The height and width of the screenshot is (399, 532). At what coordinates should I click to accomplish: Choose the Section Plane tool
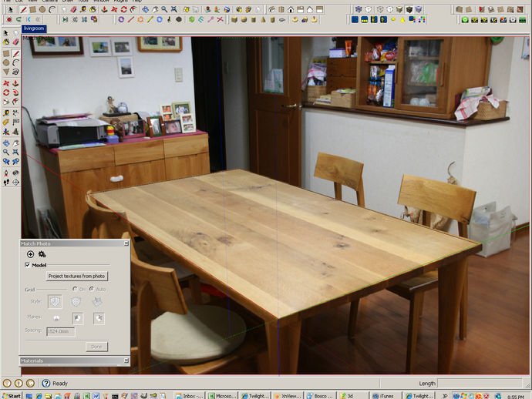[x=15, y=183]
